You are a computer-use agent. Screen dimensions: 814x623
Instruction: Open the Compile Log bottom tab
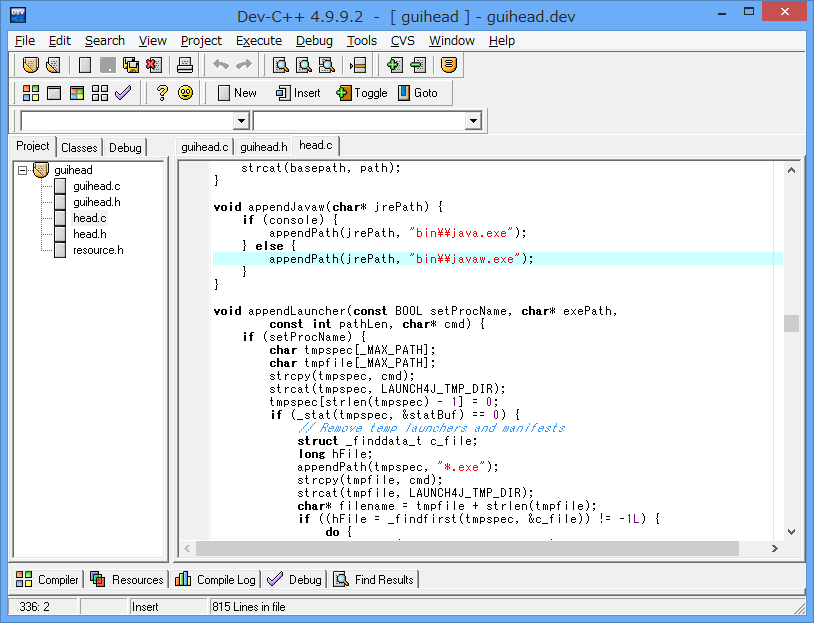(215, 579)
